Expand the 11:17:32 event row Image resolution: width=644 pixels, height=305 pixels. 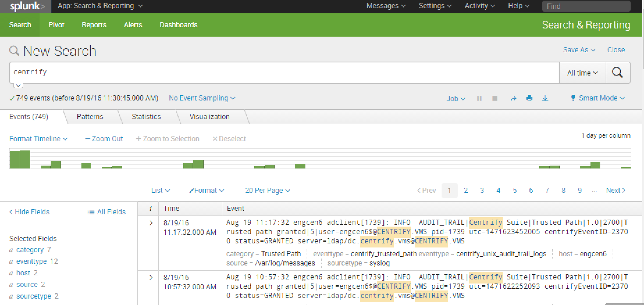151,223
